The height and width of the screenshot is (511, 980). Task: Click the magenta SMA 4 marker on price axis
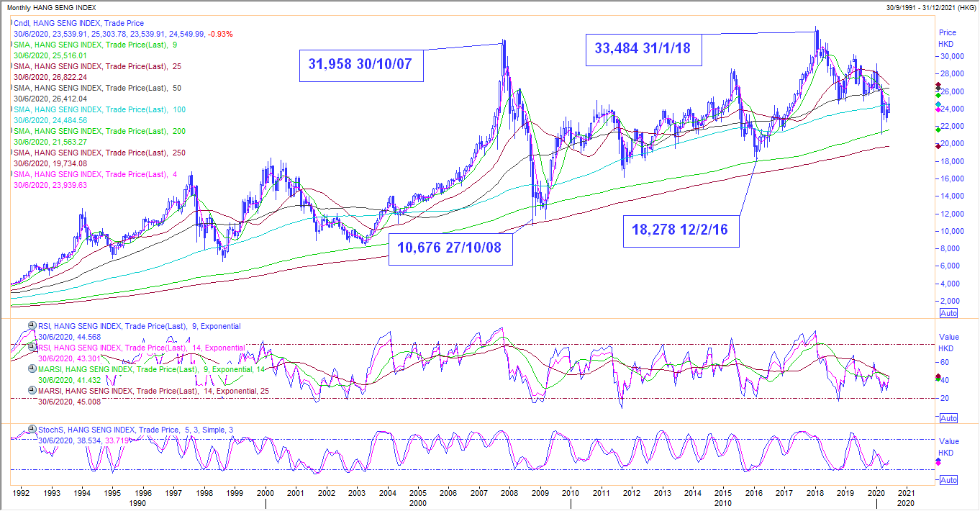click(938, 109)
